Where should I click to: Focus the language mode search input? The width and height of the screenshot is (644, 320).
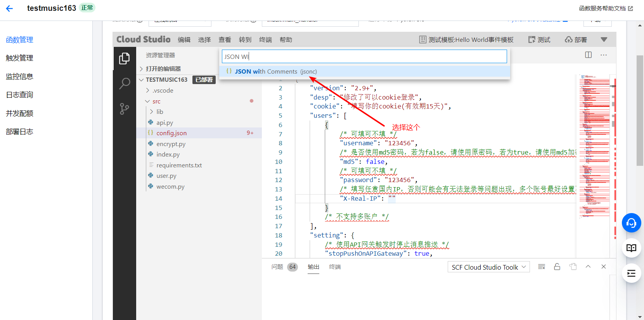pyautogui.click(x=364, y=57)
